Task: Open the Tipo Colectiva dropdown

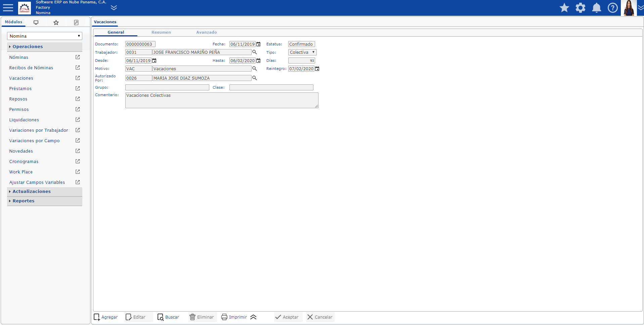Action: click(x=302, y=52)
